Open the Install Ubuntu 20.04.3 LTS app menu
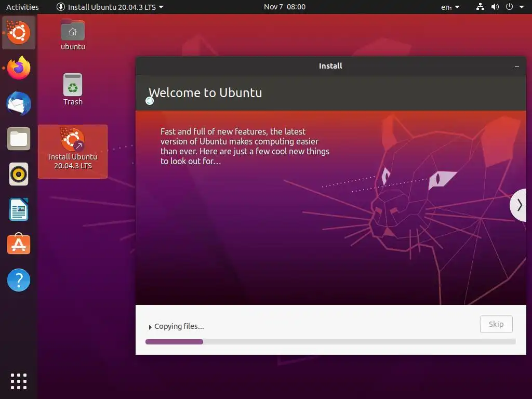This screenshot has height=399, width=532. tap(110, 7)
